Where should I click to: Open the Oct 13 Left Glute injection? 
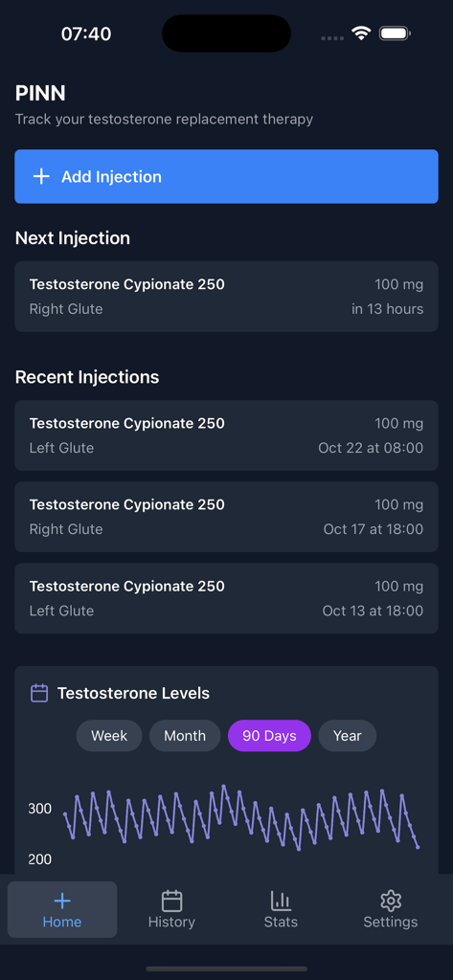tap(226, 598)
